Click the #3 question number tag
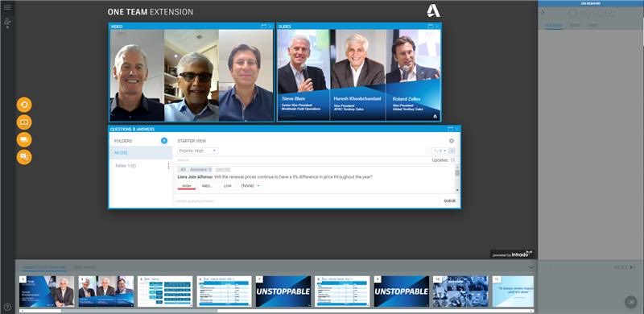 pyautogui.click(x=184, y=170)
